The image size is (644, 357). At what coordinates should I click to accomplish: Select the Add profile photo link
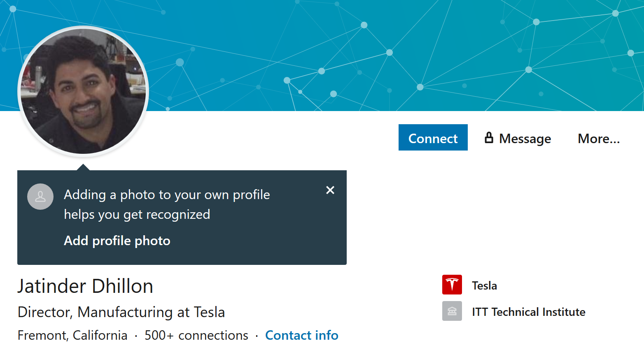click(x=117, y=241)
